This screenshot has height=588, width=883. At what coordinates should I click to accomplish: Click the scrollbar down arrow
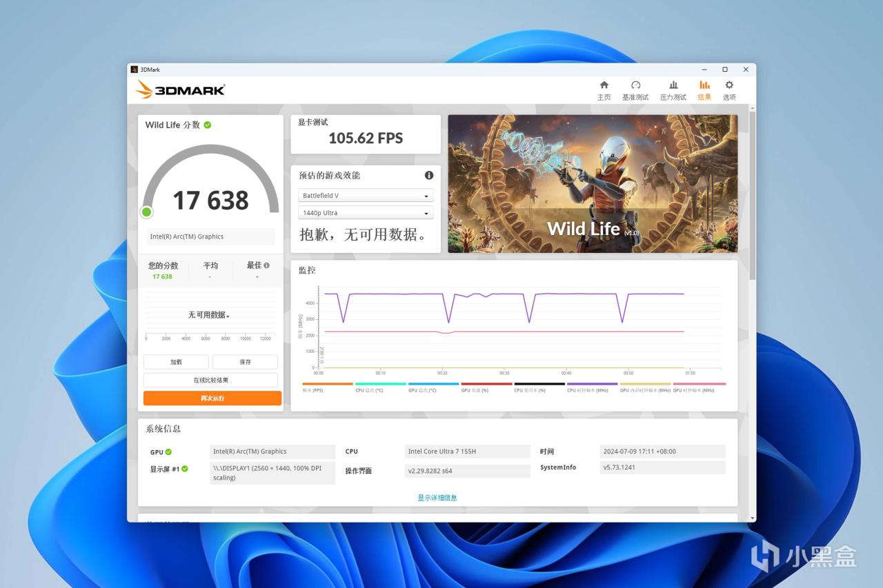coord(752,518)
